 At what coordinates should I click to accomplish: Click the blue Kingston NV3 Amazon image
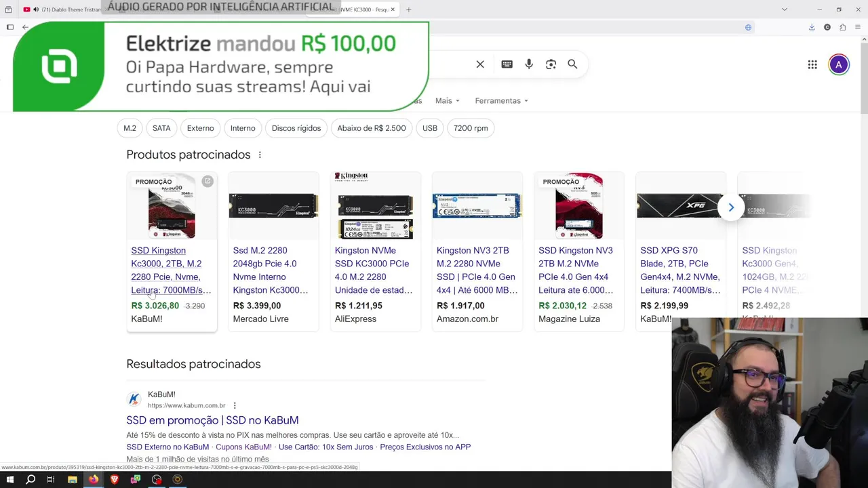click(x=477, y=206)
